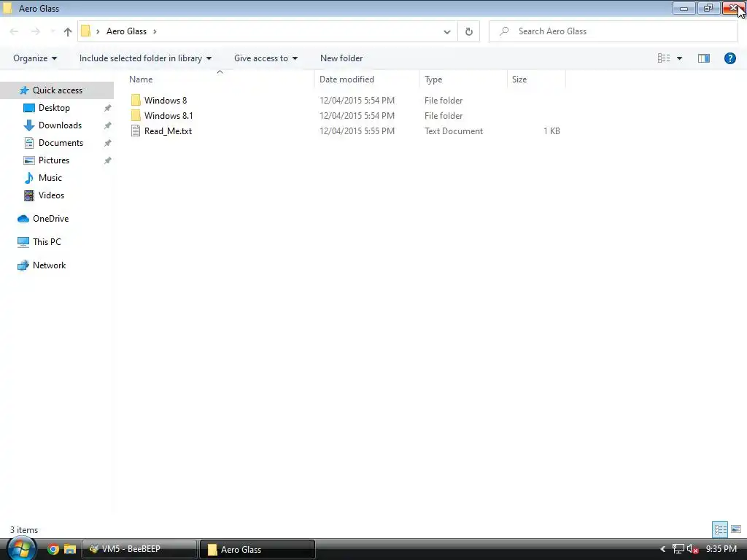Image resolution: width=747 pixels, height=560 pixels.
Task: Refresh the Aero Glass folder
Action: pos(469,32)
